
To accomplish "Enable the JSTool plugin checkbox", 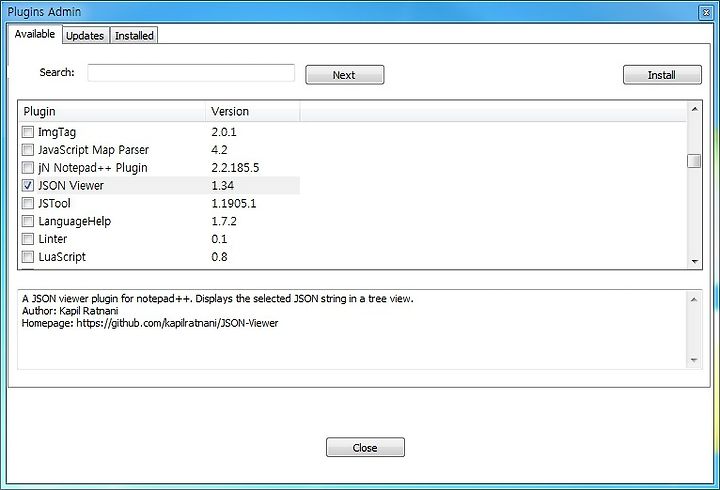I will click(x=28, y=203).
